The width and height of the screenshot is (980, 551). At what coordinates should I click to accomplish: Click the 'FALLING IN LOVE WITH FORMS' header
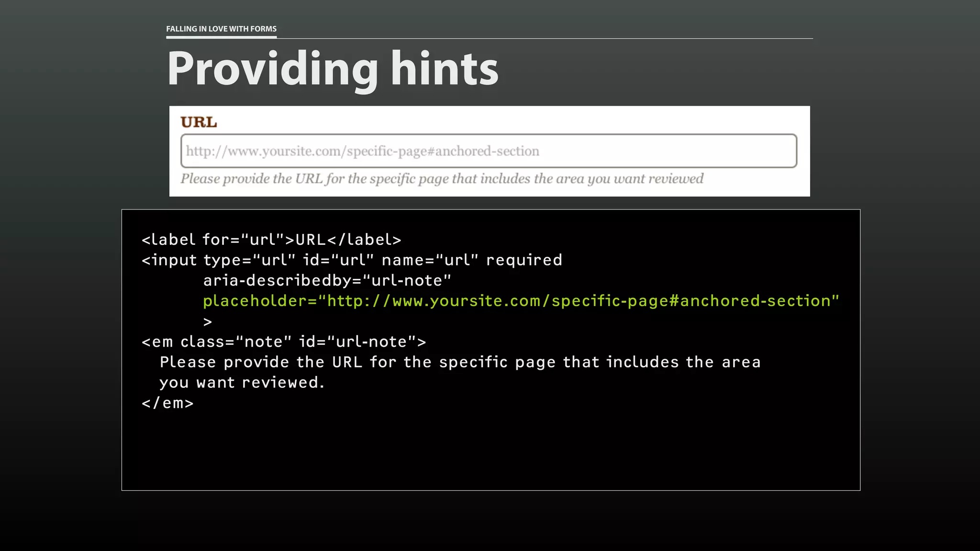point(221,29)
